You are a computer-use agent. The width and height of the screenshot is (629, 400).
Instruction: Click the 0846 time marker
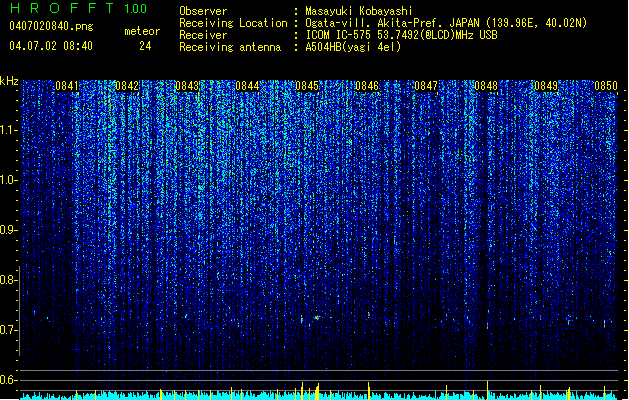click(x=367, y=86)
